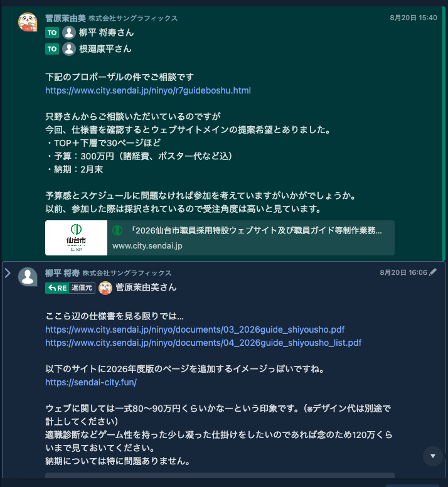Screen dimensions: 448x487
Task: Click 根廻康平さん's gray profile icon in TO line
Action: (x=69, y=49)
